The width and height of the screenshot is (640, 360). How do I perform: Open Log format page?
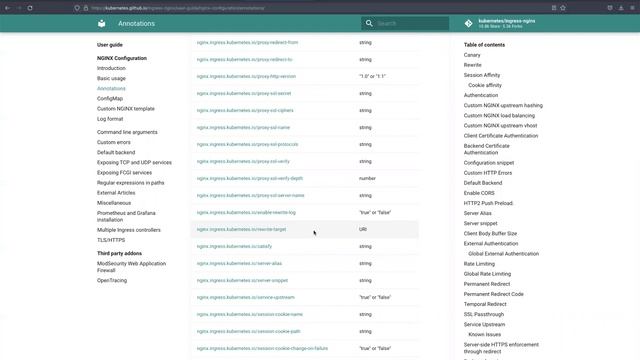click(x=110, y=119)
